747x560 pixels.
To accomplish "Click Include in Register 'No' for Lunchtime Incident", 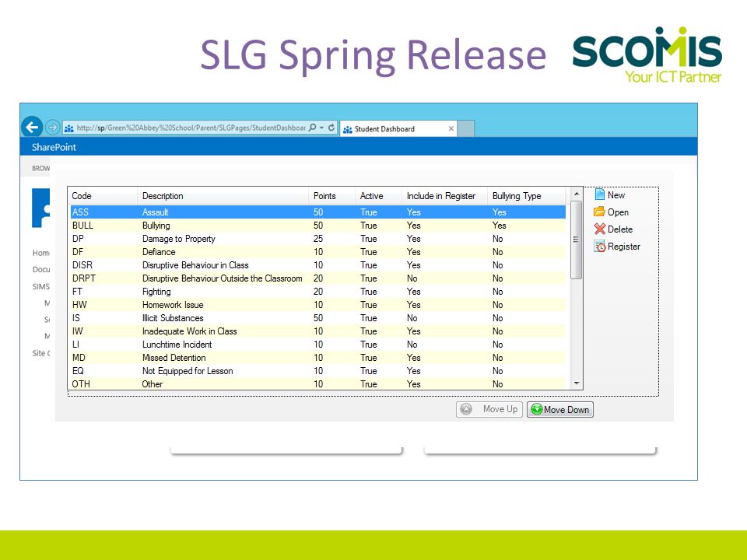I will pyautogui.click(x=412, y=345).
